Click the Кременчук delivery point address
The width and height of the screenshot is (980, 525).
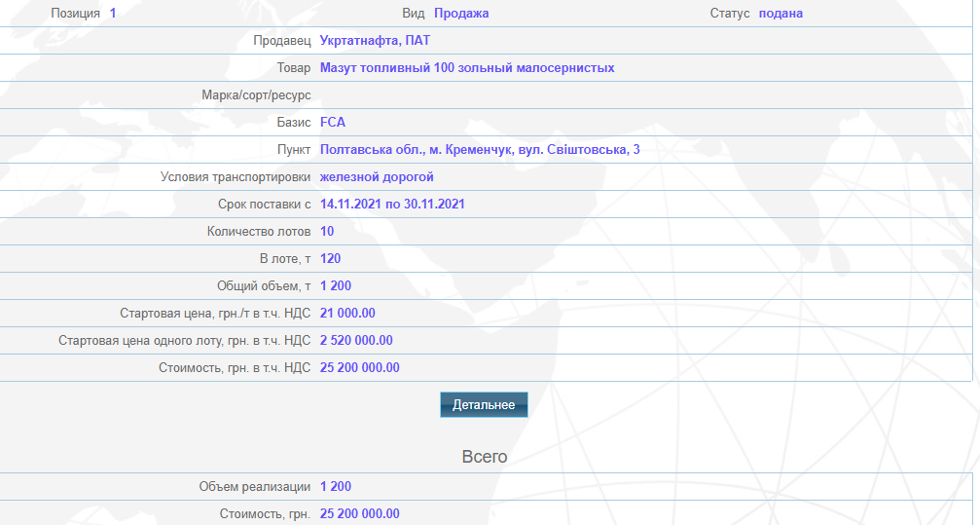[479, 150]
